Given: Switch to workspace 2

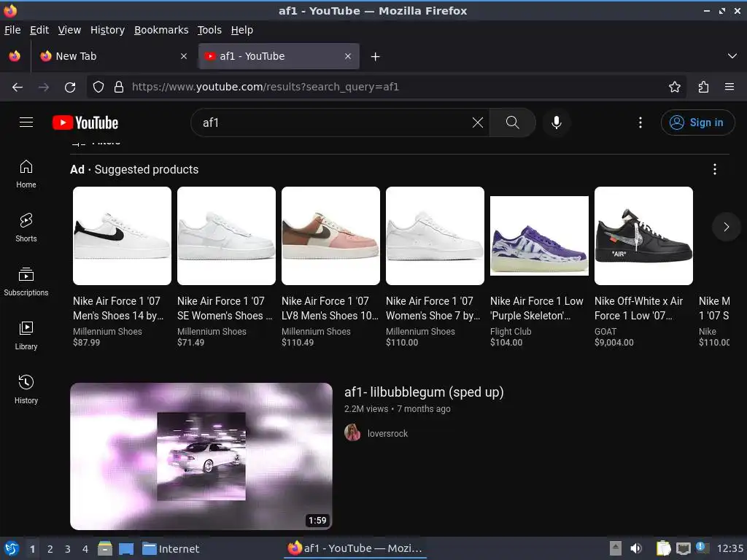Looking at the screenshot, I should click(50, 549).
